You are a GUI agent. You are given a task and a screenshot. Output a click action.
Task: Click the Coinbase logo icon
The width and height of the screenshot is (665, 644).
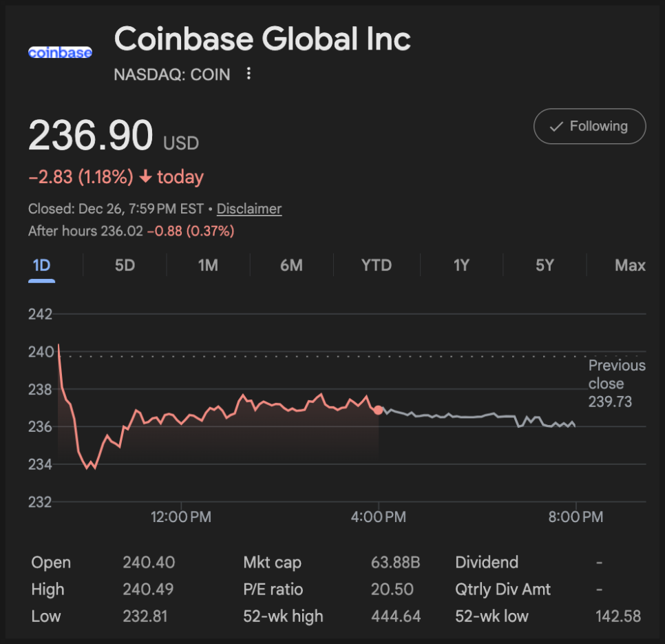click(x=60, y=52)
